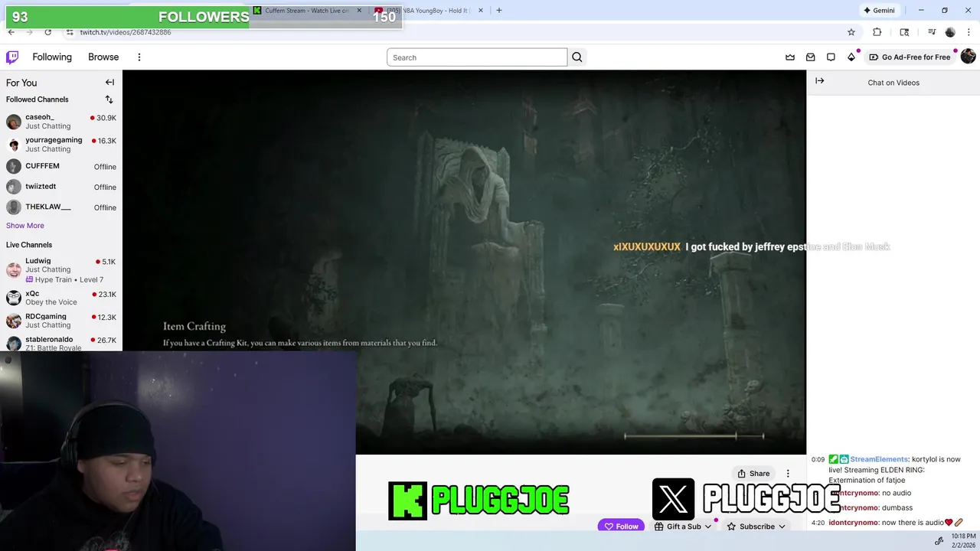
Task: Go back using the browser back arrow
Action: (11, 32)
